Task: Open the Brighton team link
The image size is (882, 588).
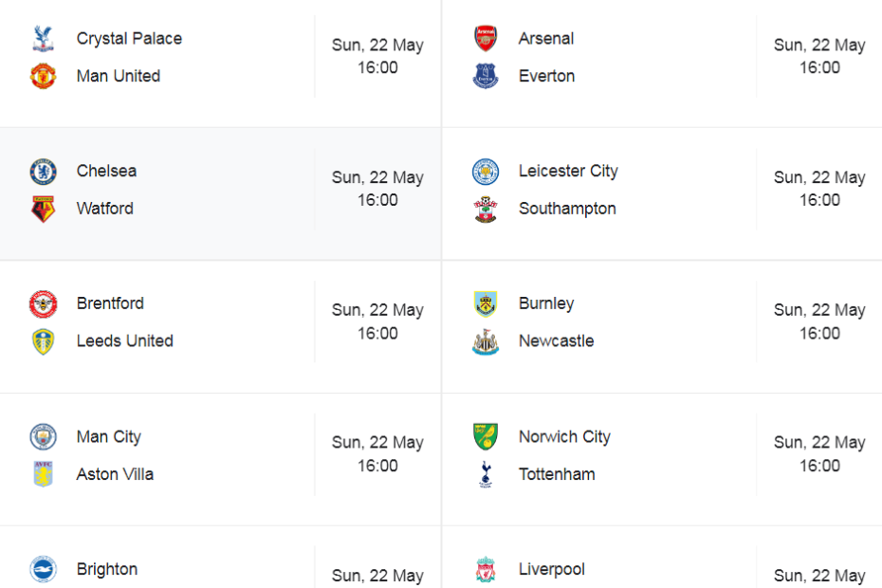Action: (x=107, y=569)
